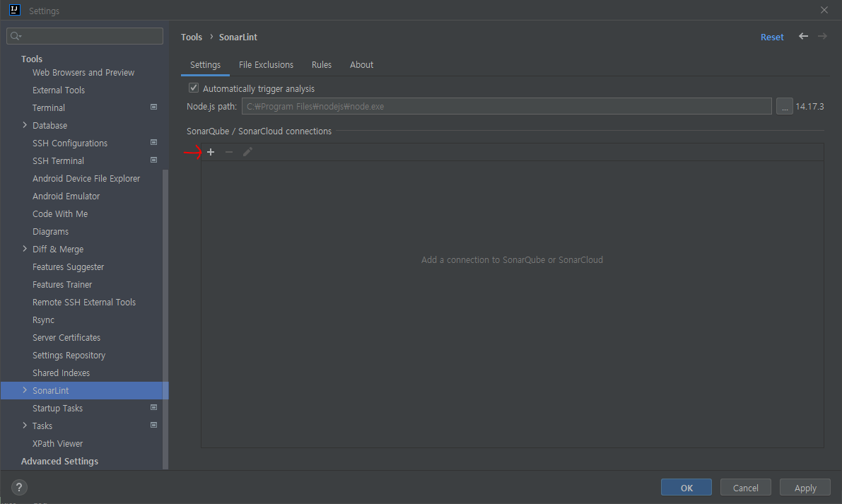842x504 pixels.
Task: Select Remote SSH External Tools item
Action: click(x=83, y=302)
